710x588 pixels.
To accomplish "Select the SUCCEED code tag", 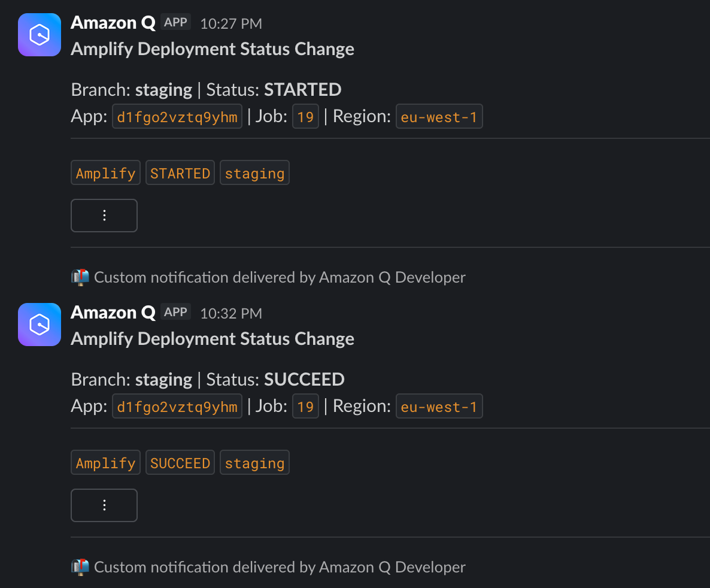I will click(180, 463).
